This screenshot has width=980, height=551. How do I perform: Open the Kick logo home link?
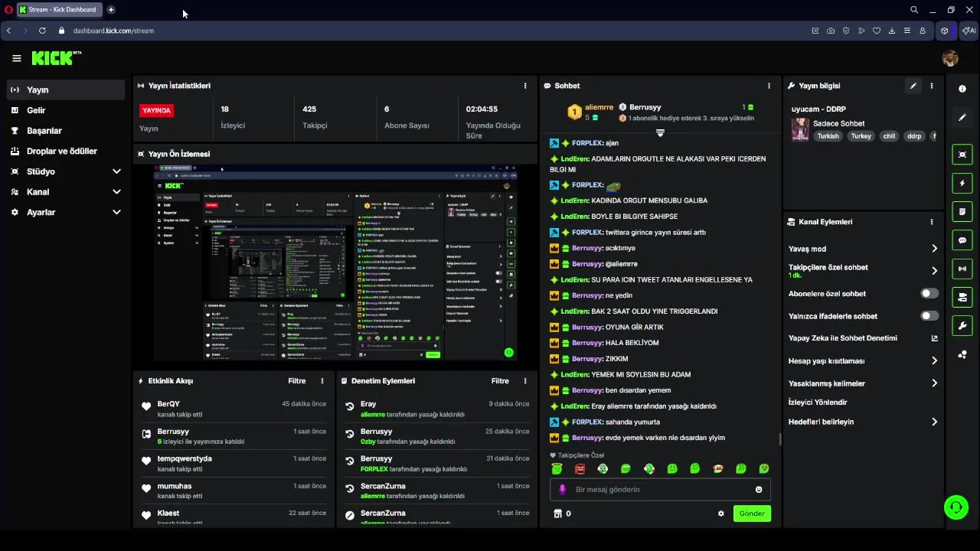56,58
